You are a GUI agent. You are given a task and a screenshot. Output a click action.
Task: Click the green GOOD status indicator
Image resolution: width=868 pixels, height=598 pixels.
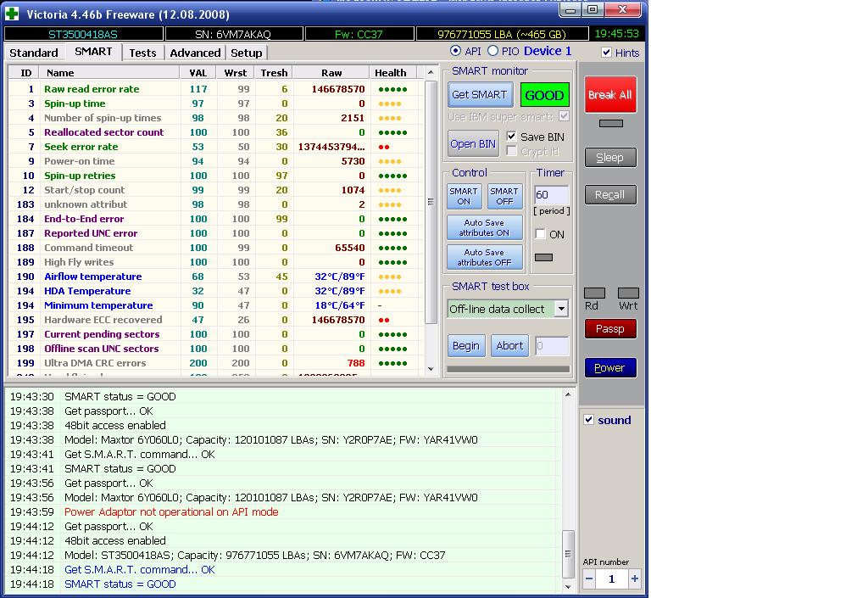point(545,95)
